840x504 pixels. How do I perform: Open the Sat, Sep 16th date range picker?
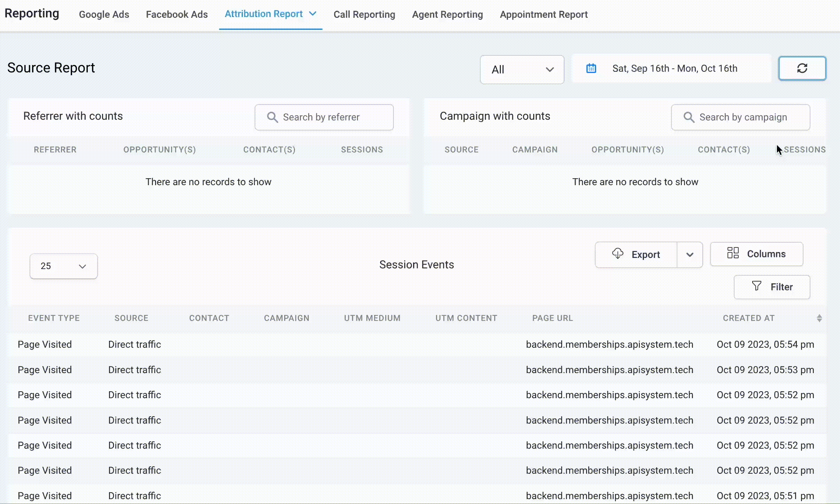coord(675,68)
